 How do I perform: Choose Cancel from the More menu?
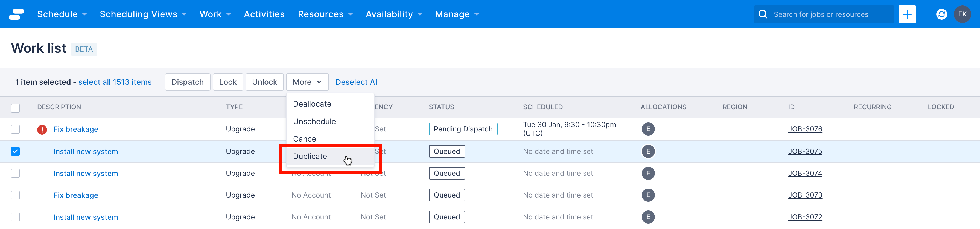click(x=330, y=139)
